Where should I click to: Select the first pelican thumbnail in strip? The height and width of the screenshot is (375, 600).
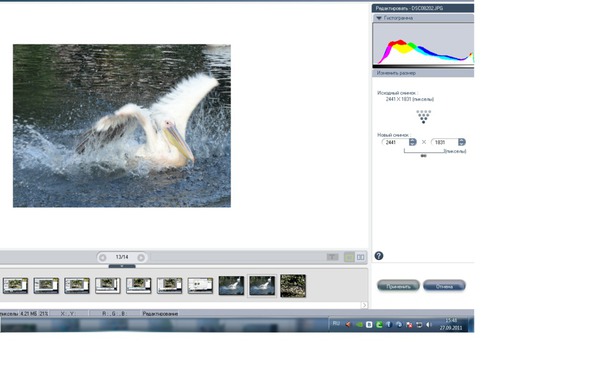click(231, 286)
